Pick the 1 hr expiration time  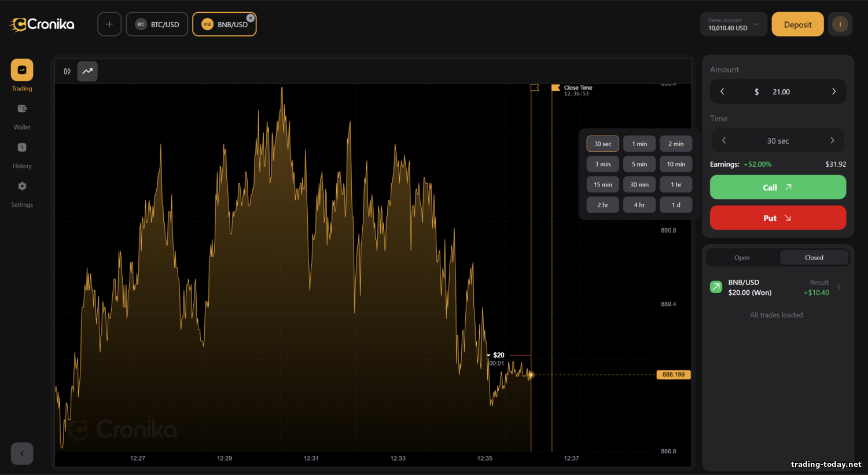click(x=675, y=184)
